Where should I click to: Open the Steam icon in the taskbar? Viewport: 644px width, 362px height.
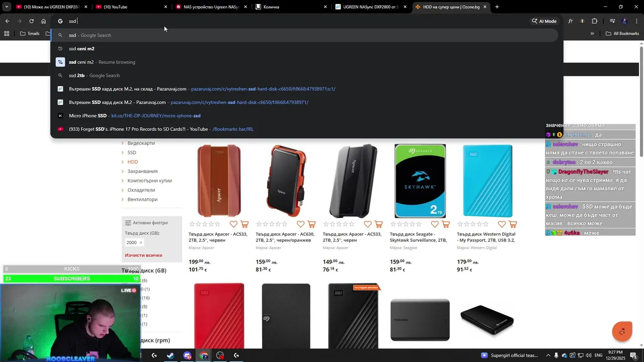pos(171,355)
